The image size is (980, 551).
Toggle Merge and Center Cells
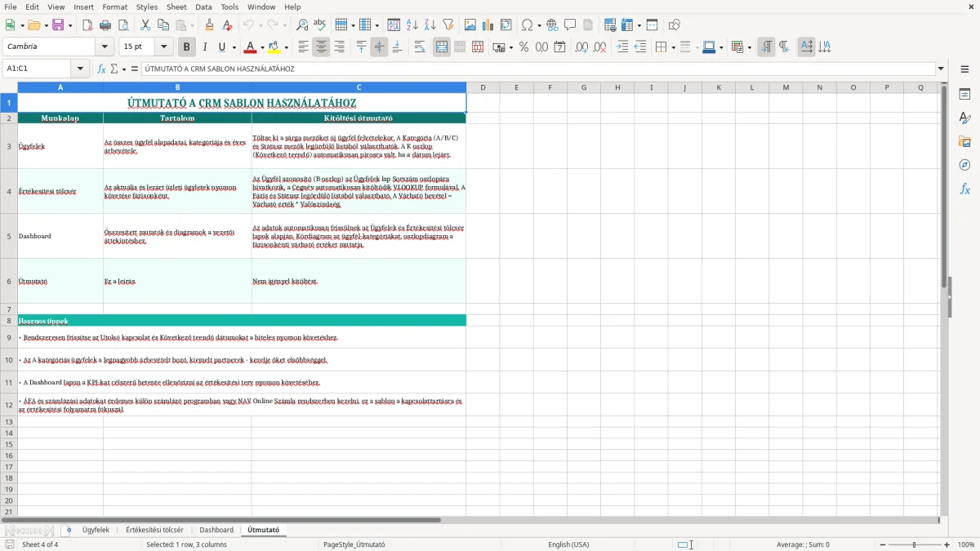[442, 47]
